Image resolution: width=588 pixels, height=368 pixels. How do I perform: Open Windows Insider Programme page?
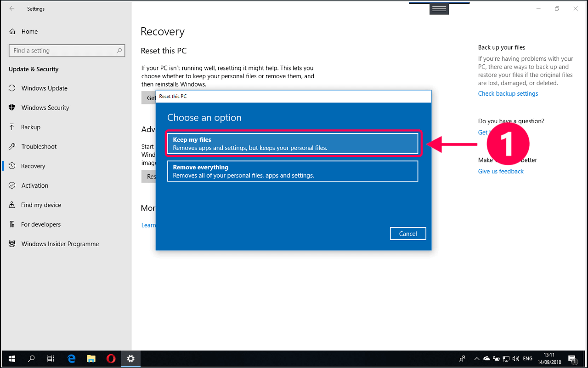[x=60, y=244]
